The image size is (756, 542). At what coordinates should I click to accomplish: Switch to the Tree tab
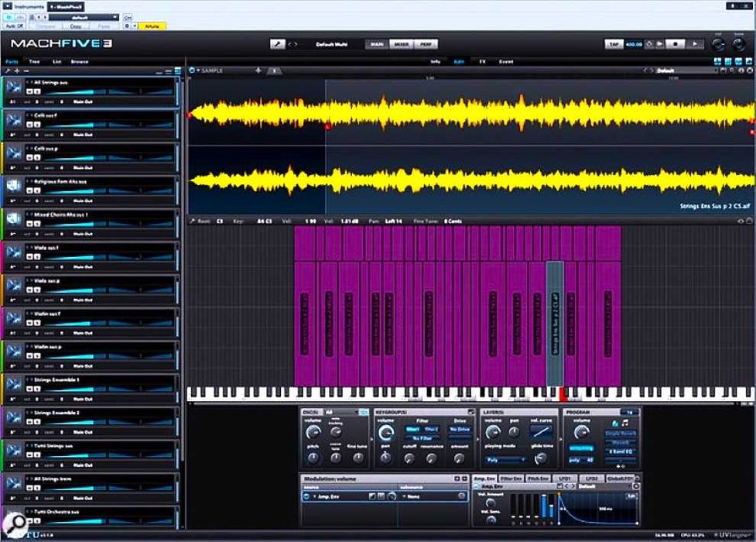coord(34,62)
